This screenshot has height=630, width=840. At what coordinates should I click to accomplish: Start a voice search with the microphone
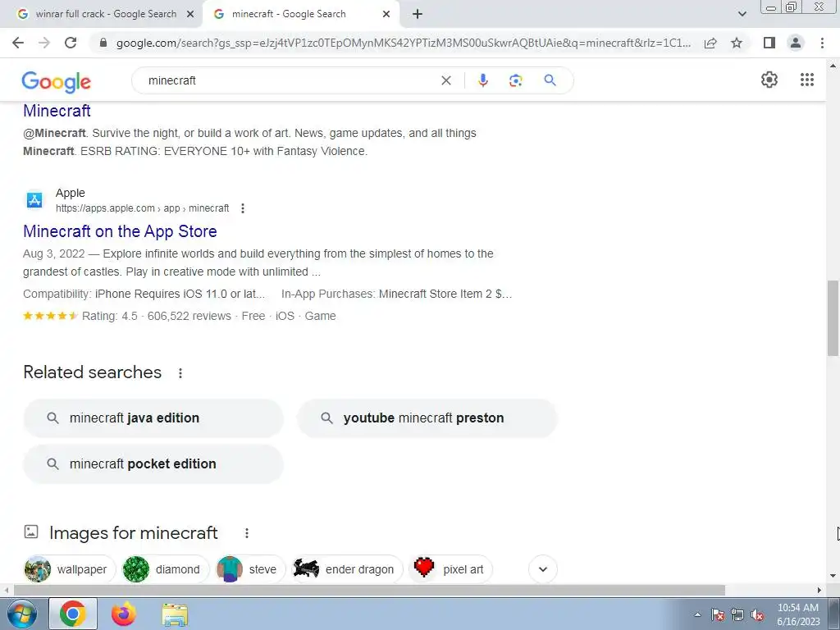[482, 80]
